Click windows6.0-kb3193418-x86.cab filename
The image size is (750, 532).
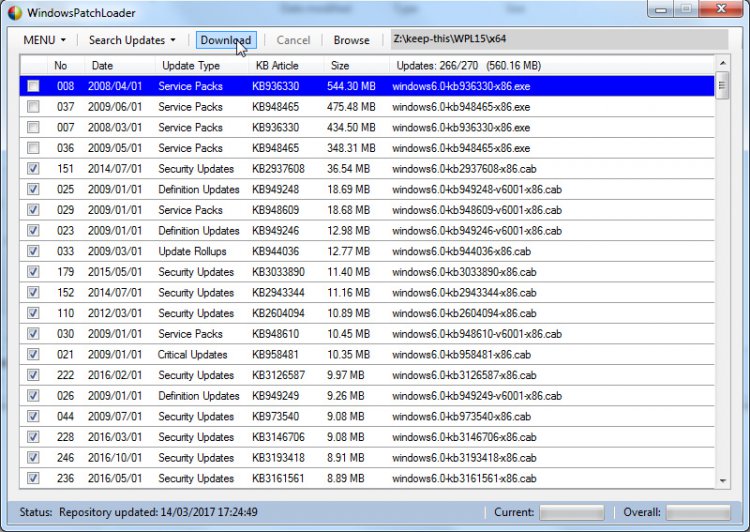point(464,457)
